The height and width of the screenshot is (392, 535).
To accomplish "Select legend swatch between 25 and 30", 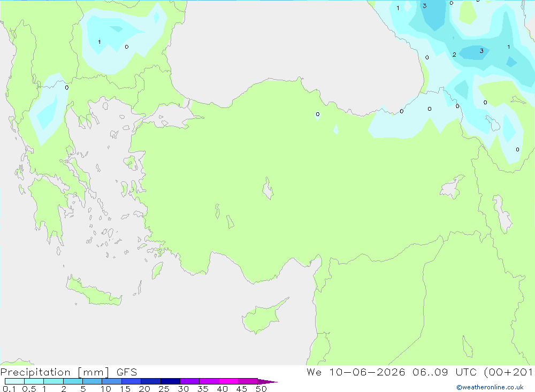I will 170,381.
